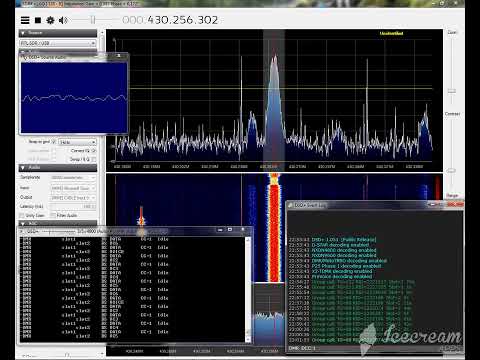Click the 'P25 Phase 1 decoding enabled' log line
Viewport: 480px width, 360px height.
pos(346,266)
